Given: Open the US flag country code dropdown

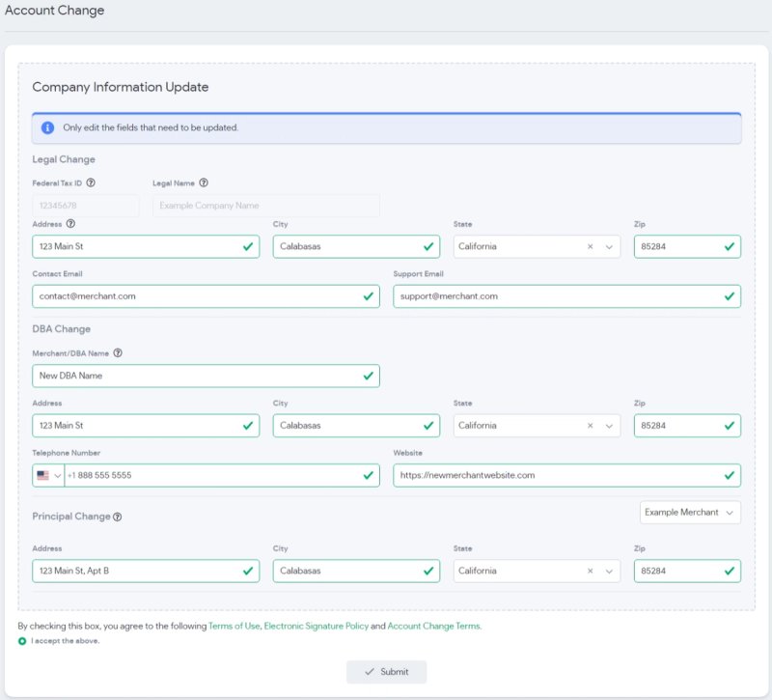Looking at the screenshot, I should 48,475.
